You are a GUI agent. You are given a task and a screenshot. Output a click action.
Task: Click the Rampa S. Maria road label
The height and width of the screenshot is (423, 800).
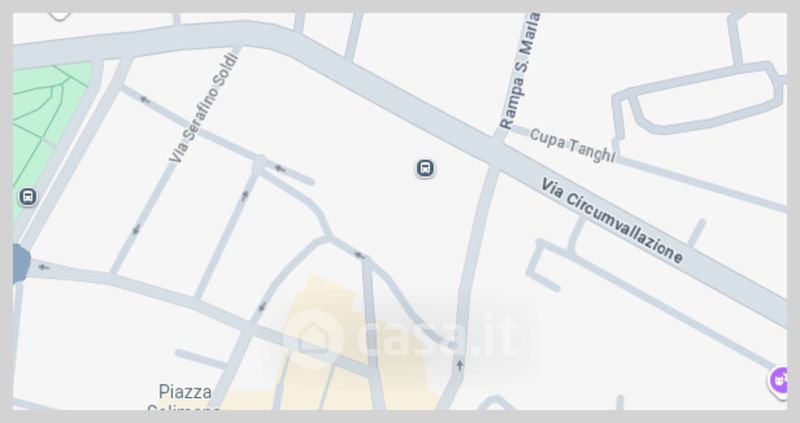(520, 70)
